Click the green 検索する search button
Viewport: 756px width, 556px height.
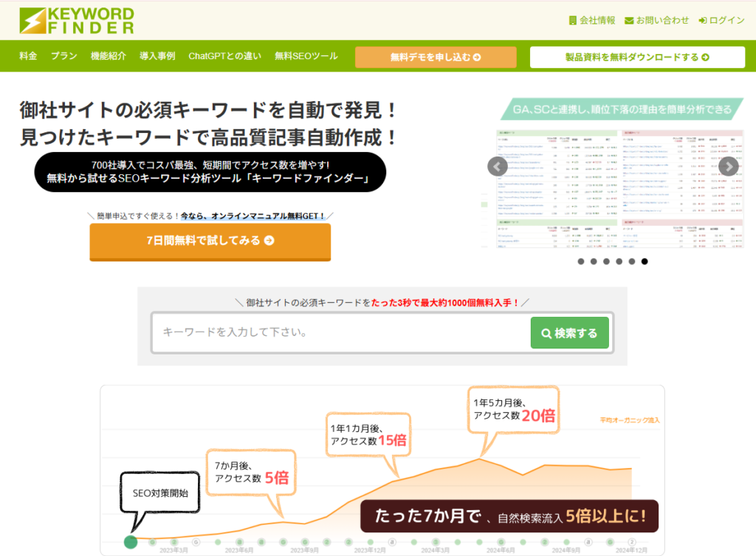tap(569, 333)
